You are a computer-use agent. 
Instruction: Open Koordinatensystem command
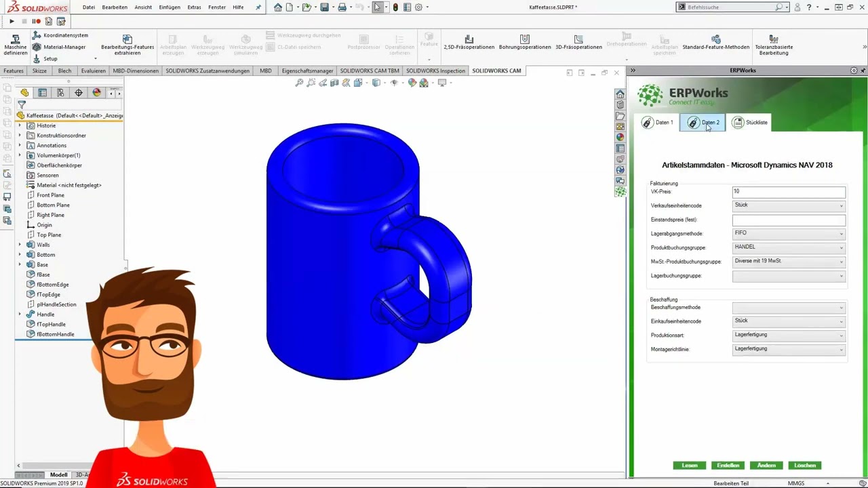(60, 35)
